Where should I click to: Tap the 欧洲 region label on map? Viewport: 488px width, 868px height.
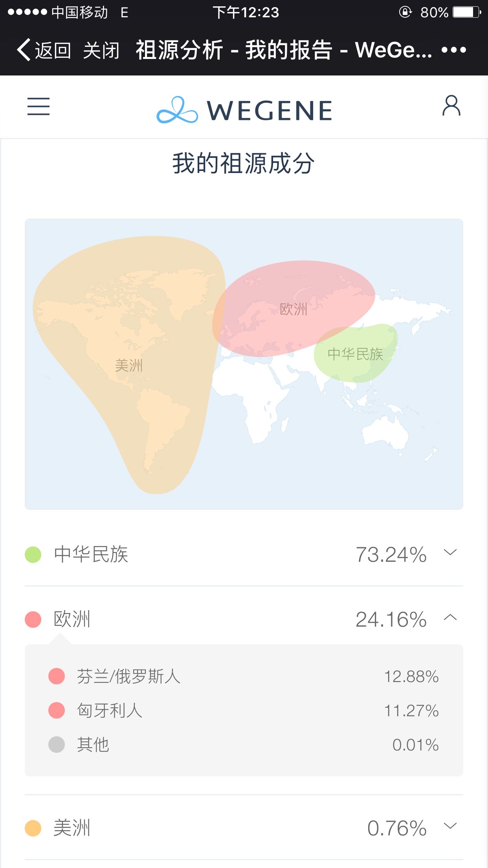click(x=294, y=309)
